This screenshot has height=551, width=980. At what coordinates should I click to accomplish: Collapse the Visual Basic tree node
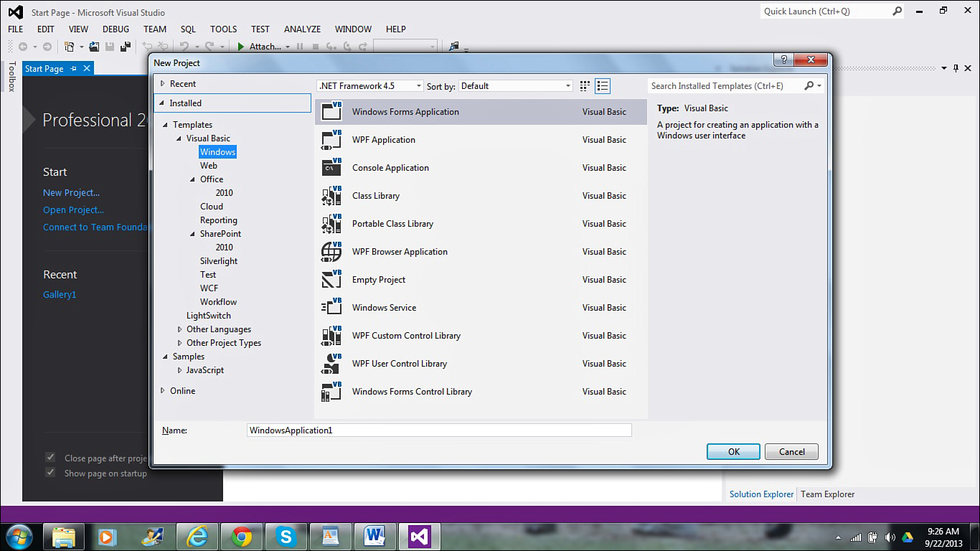coord(180,138)
